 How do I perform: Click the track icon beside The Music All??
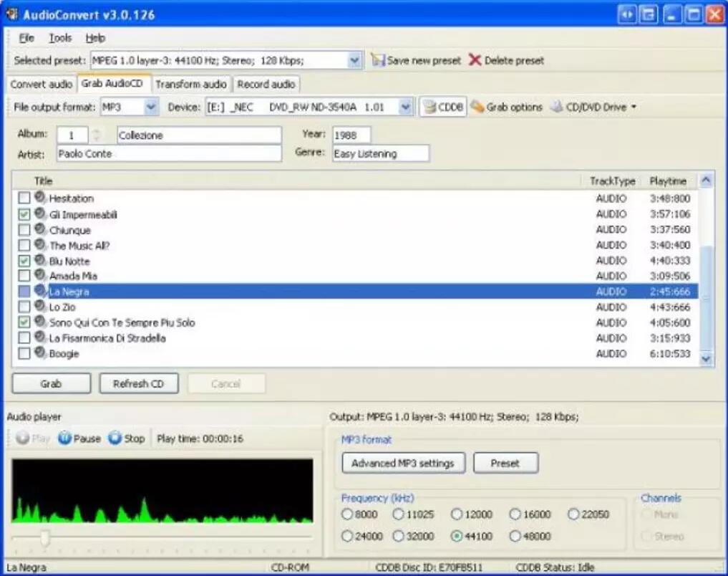40,244
